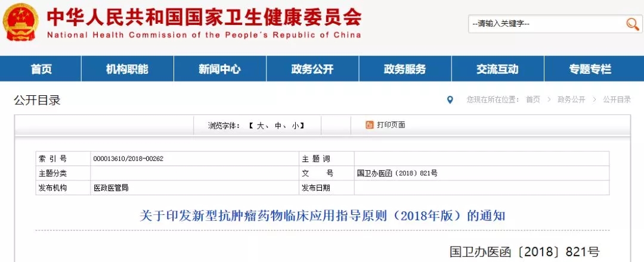Click the 您现在所在位置 label
Image resolution: width=644 pixels, height=262 pixels.
coord(493,99)
